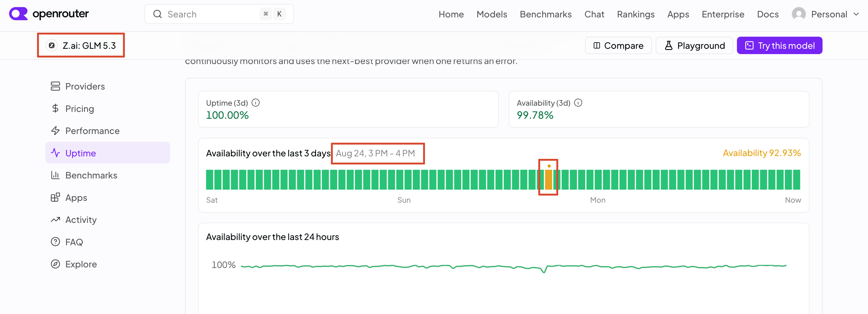The image size is (868, 314).
Task: Select Explore in sidebar
Action: 107,264
